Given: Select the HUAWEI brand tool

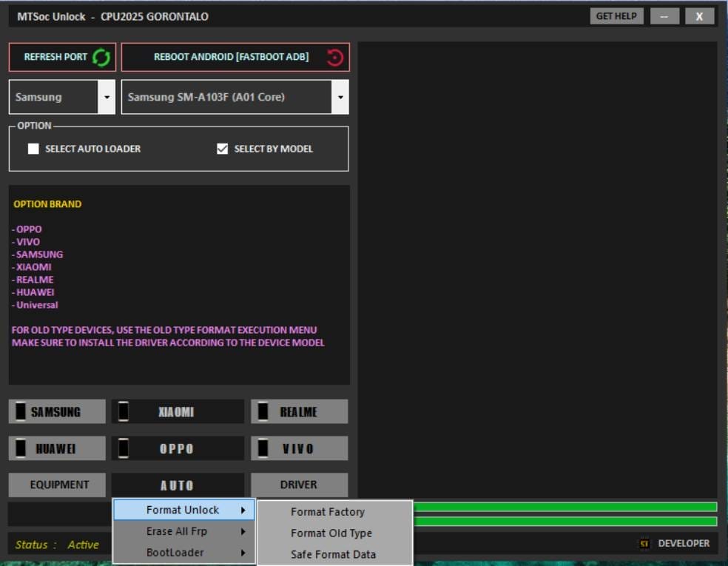Looking at the screenshot, I should pyautogui.click(x=57, y=448).
